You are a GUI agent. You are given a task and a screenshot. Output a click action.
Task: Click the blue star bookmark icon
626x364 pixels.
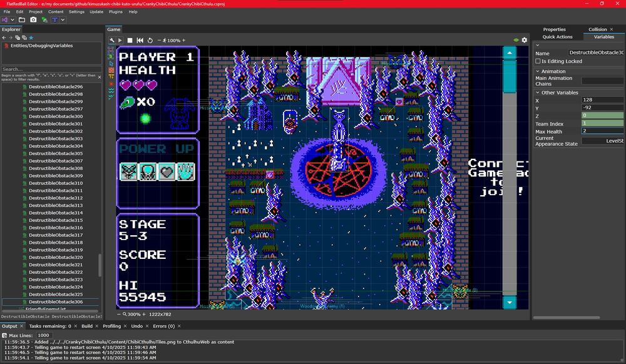(31, 38)
